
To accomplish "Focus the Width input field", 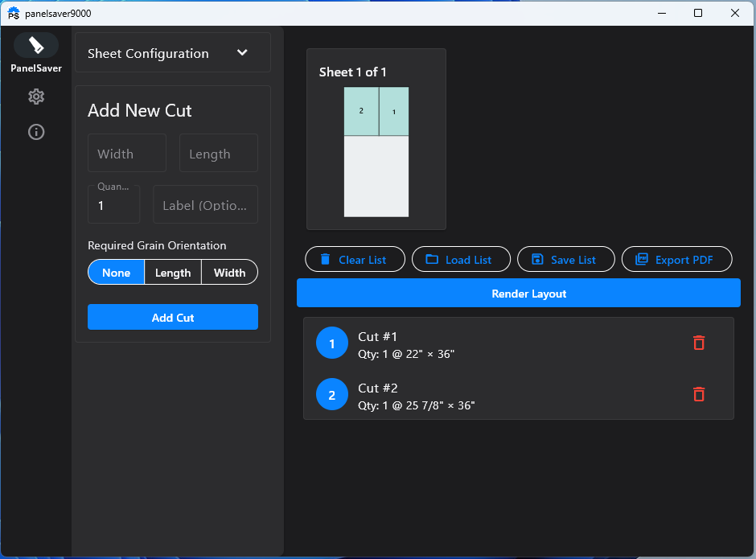I will [x=127, y=154].
